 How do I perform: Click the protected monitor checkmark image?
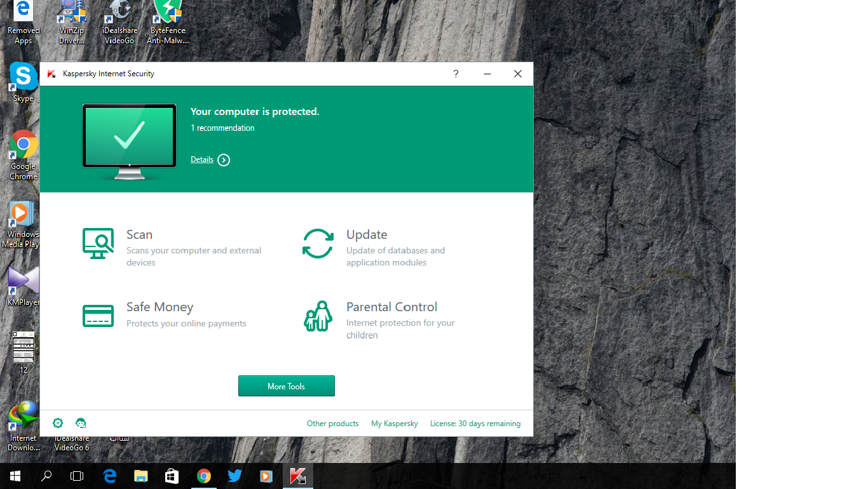click(x=129, y=140)
